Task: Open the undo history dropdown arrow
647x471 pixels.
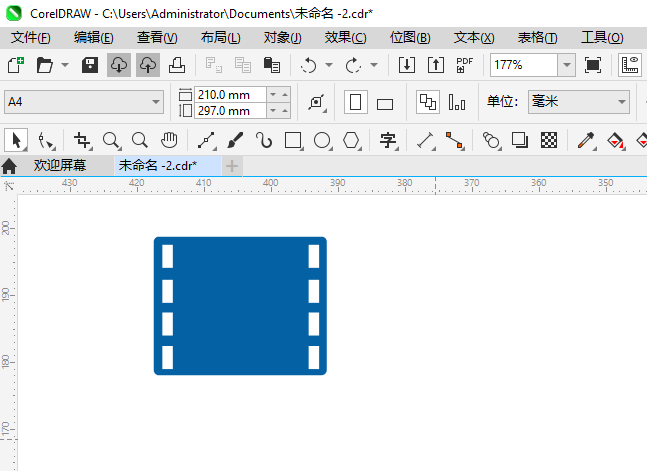Action: click(x=329, y=65)
